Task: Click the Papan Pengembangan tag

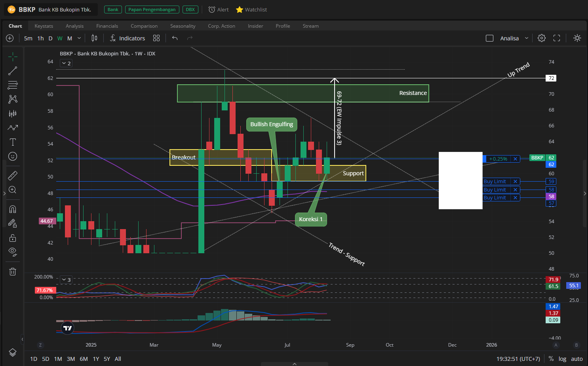Action: pyautogui.click(x=152, y=9)
